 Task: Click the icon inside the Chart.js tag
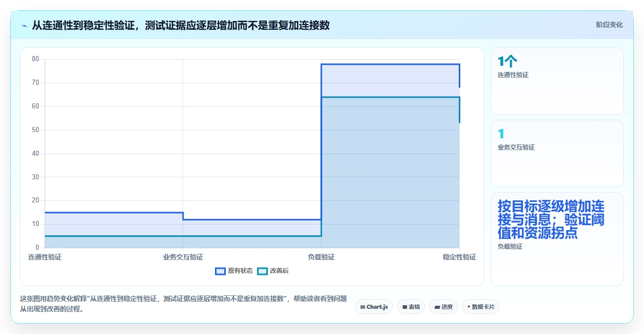click(363, 307)
